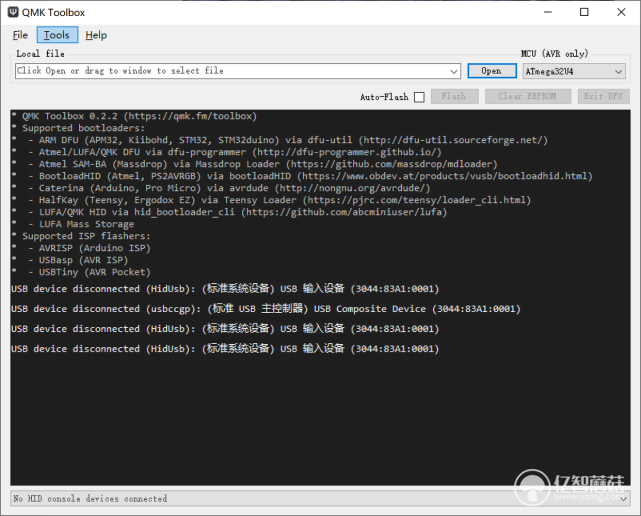This screenshot has height=516, width=641.
Task: Click the Exit DFU button
Action: (603, 96)
